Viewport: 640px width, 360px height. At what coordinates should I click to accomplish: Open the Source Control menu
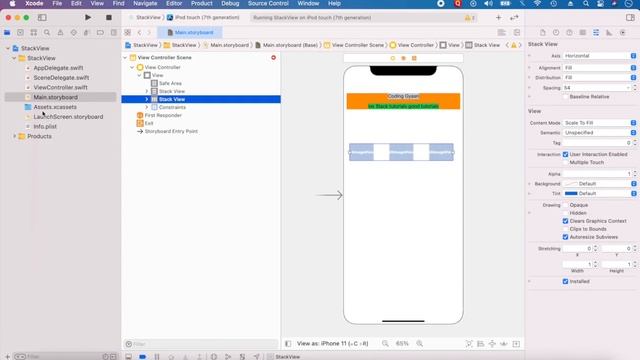pyautogui.click(x=268, y=4)
